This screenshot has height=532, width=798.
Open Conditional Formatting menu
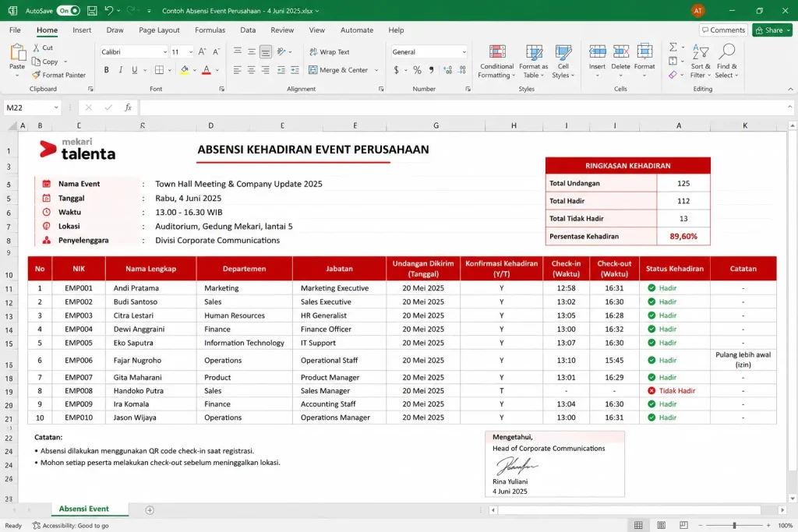[x=496, y=62]
